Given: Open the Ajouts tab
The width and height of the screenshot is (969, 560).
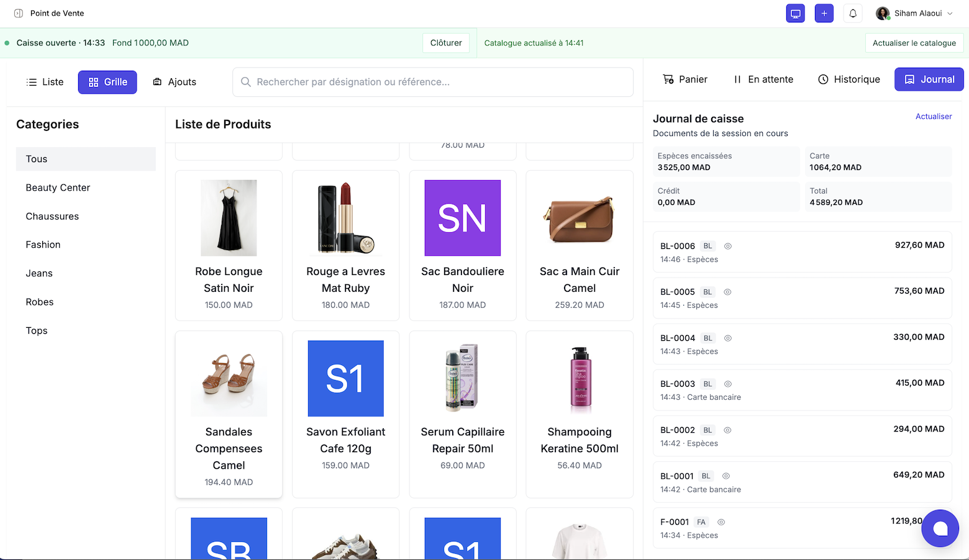Looking at the screenshot, I should click(x=175, y=82).
